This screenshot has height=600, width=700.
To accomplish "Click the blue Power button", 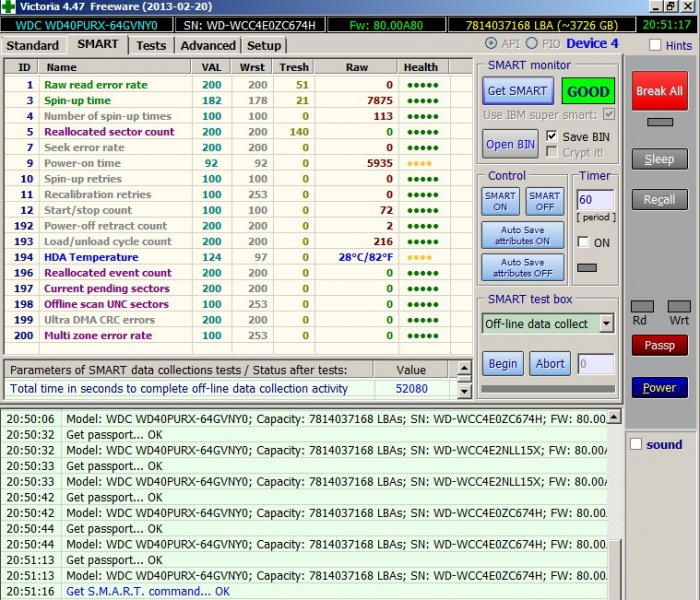I will [659, 387].
